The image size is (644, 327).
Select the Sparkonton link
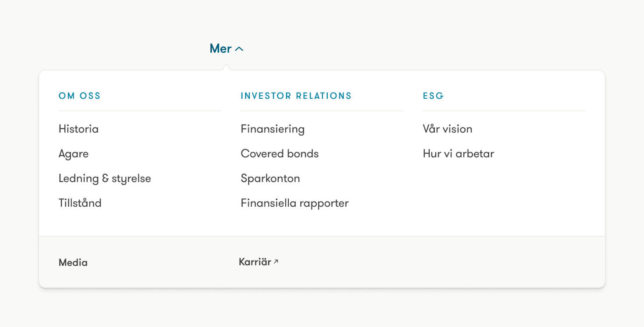(270, 178)
